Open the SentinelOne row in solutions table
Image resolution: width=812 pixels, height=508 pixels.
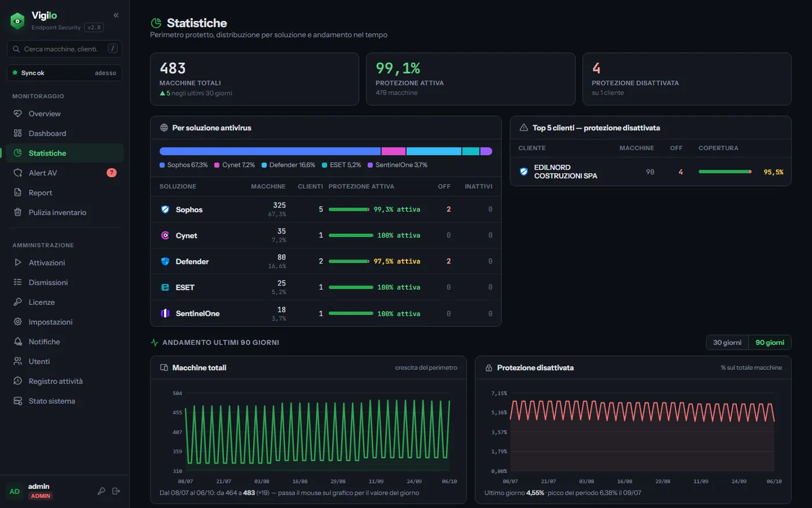click(326, 314)
